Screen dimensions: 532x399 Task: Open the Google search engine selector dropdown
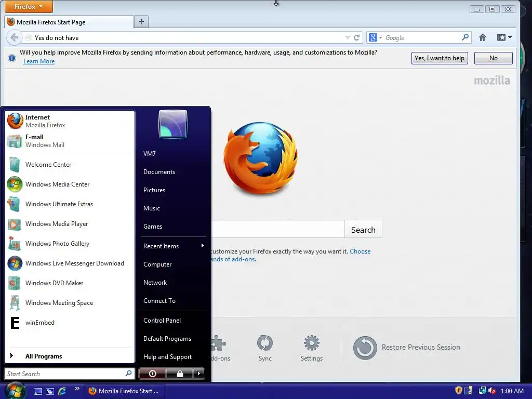click(376, 37)
